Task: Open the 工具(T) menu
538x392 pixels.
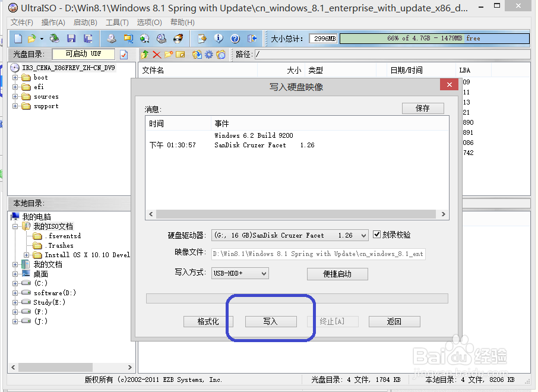Action: pyautogui.click(x=117, y=23)
